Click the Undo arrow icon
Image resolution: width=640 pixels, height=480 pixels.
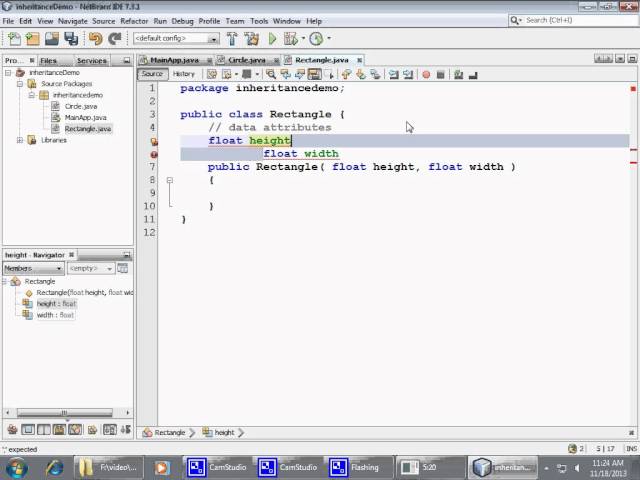click(x=95, y=39)
